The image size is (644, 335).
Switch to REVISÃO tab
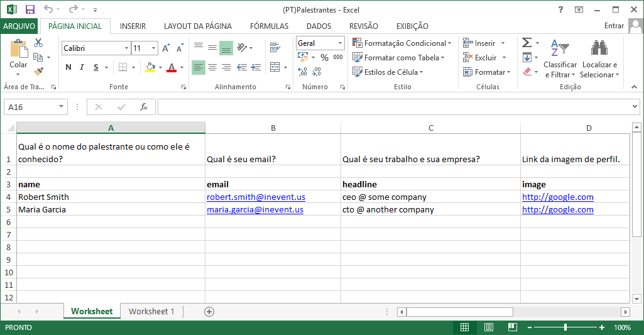point(364,26)
